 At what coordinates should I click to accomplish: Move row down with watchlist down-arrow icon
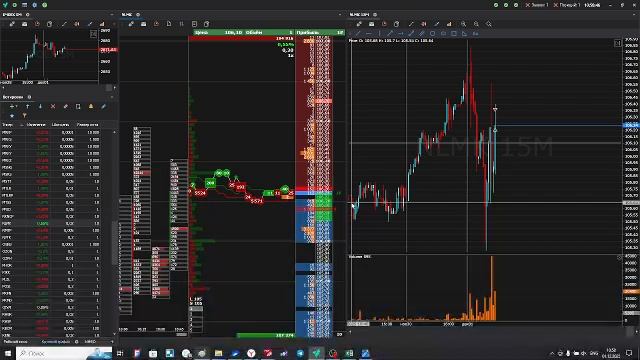40,107
